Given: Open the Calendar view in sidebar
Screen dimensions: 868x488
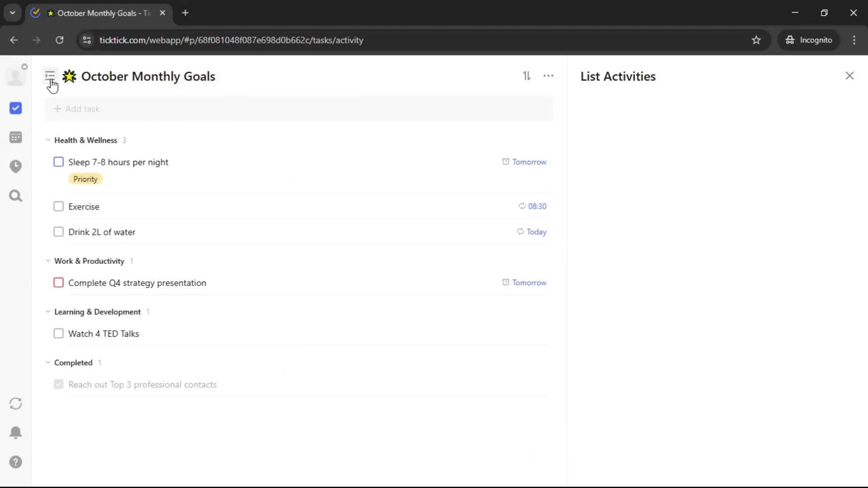Looking at the screenshot, I should [16, 137].
